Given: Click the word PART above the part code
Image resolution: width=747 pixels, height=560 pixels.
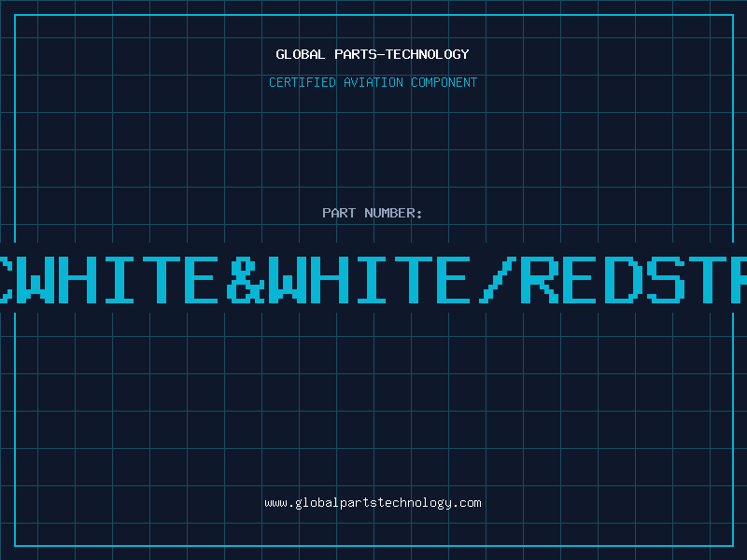Looking at the screenshot, I should [x=339, y=213].
